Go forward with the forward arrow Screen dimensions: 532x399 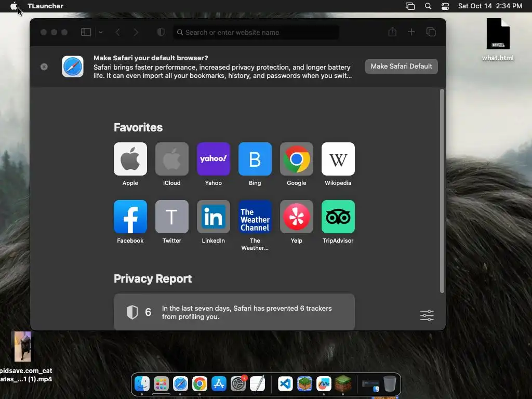136,32
